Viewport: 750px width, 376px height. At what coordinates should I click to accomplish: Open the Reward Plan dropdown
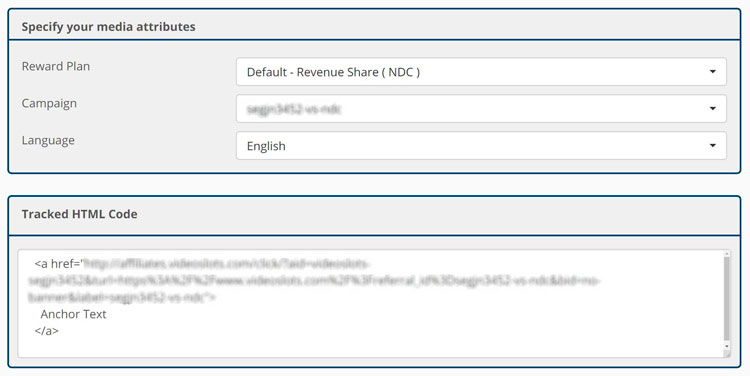(x=481, y=72)
